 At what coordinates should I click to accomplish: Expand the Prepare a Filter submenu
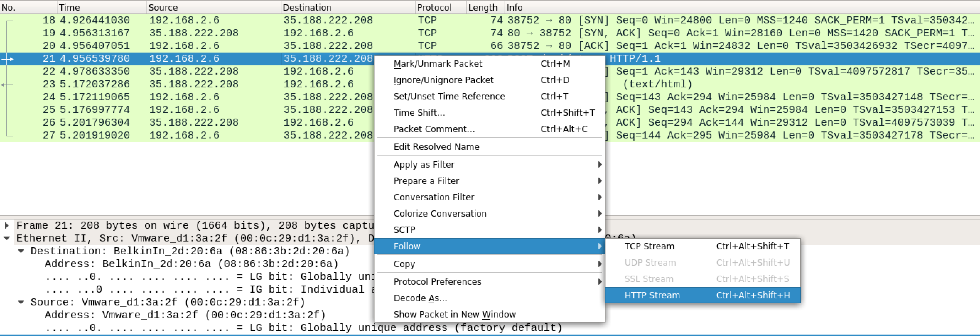(x=426, y=181)
